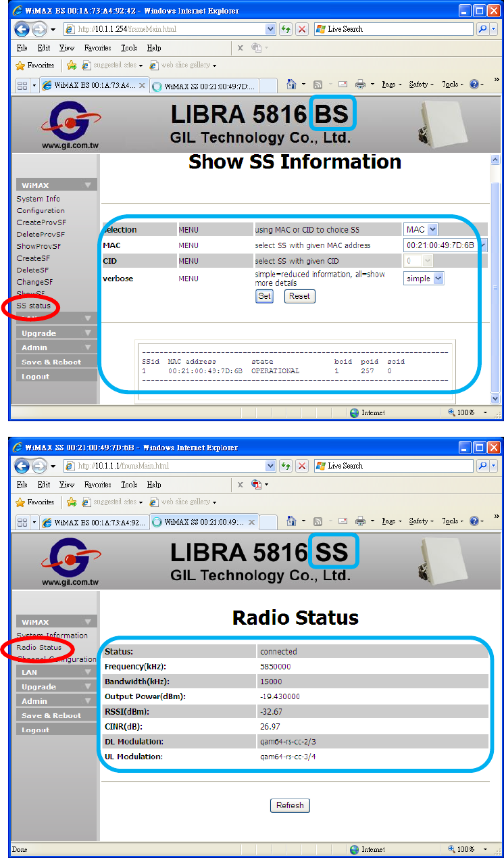This screenshot has width=504, height=858.
Task: Open Help menu in SS window menu bar
Action: 154,485
